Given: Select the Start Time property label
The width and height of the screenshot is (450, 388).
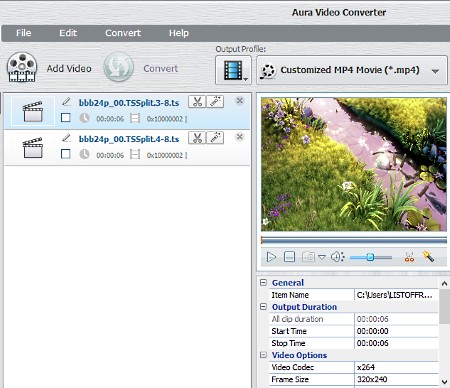Looking at the screenshot, I should click(x=289, y=331).
